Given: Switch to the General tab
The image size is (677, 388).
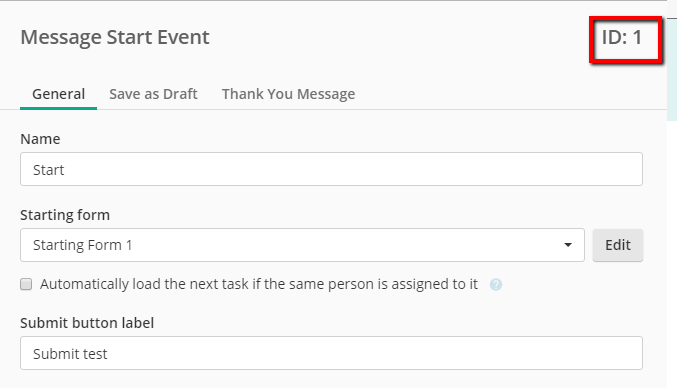Looking at the screenshot, I should point(58,94).
